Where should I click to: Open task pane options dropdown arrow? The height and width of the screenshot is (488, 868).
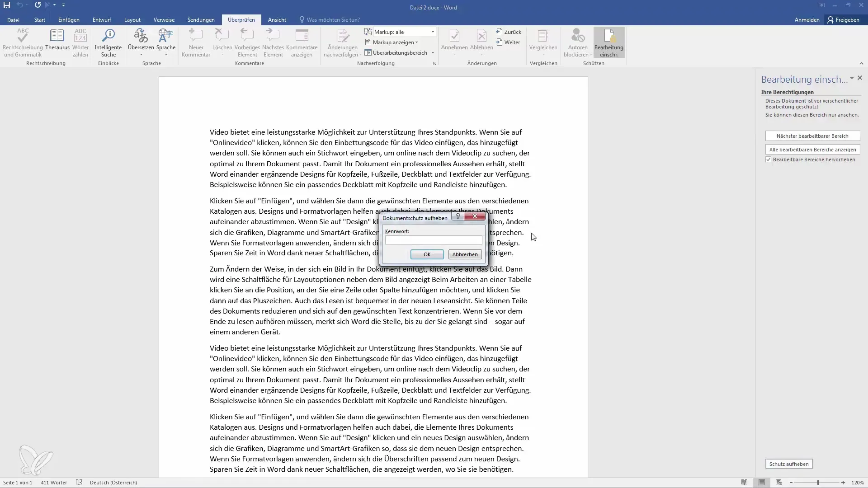pyautogui.click(x=852, y=78)
